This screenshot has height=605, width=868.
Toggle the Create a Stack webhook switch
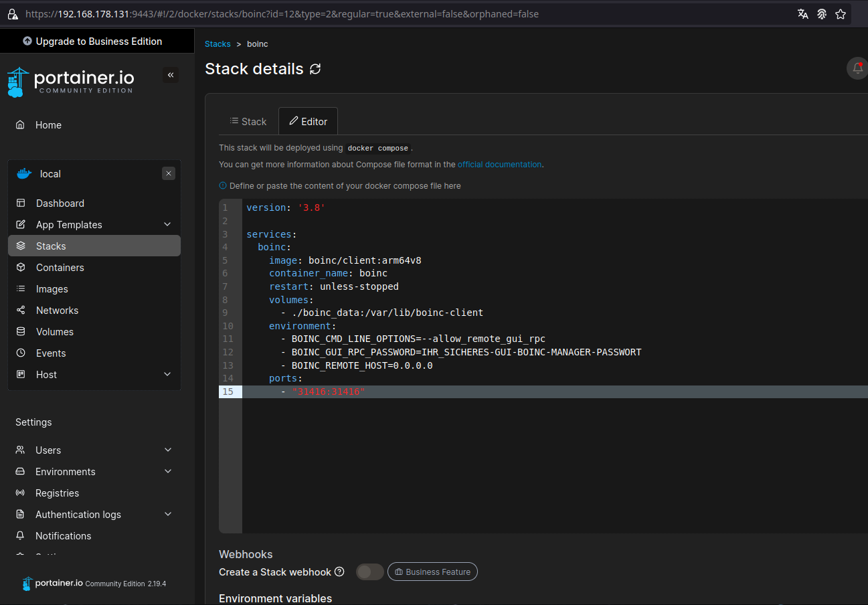[369, 572]
